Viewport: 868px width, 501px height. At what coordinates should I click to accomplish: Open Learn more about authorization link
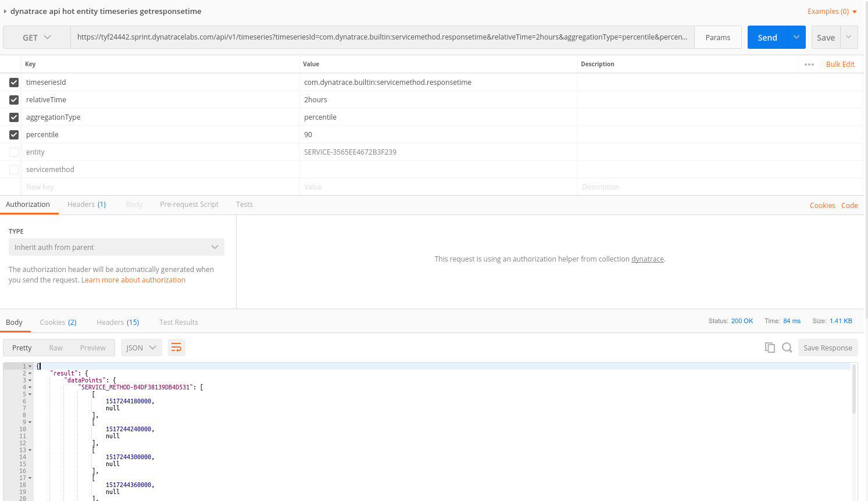click(133, 280)
